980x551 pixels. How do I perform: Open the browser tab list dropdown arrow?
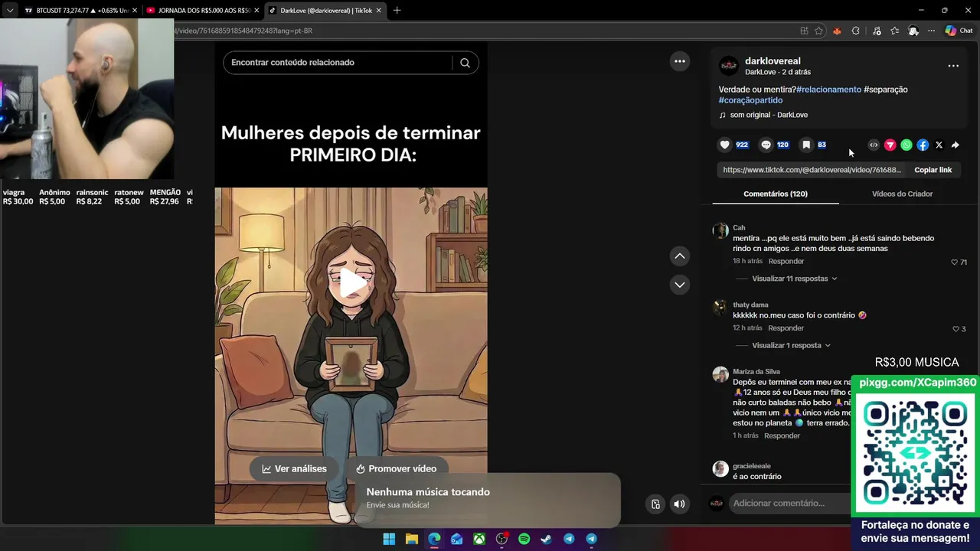click(9, 11)
